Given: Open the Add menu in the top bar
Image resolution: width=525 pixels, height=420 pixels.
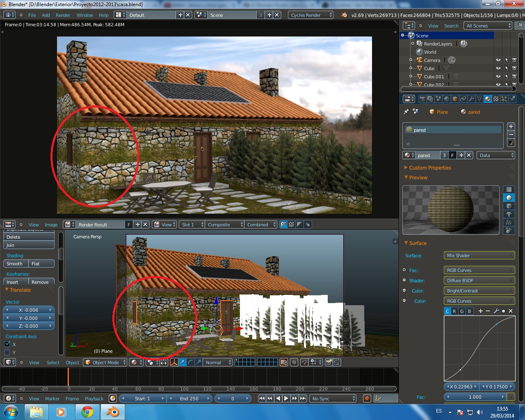Looking at the screenshot, I should [46, 15].
